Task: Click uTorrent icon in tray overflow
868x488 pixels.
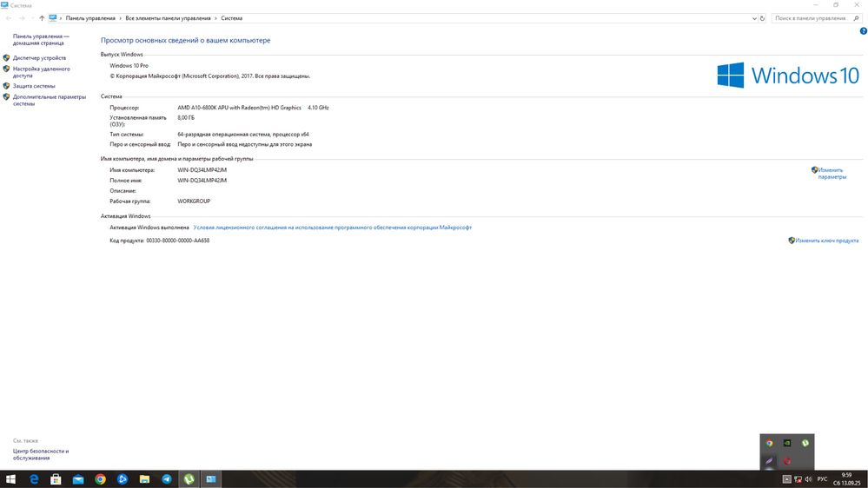Action: [x=805, y=443]
